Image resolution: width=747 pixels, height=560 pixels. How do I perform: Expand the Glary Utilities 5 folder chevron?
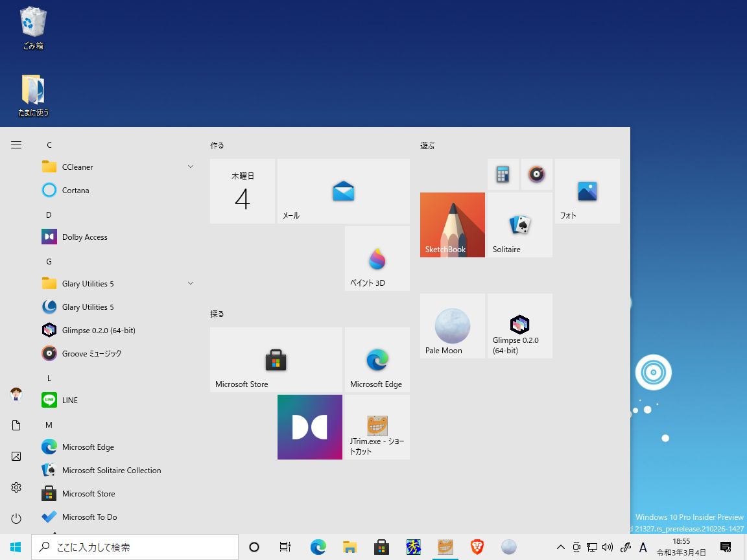[x=191, y=283]
